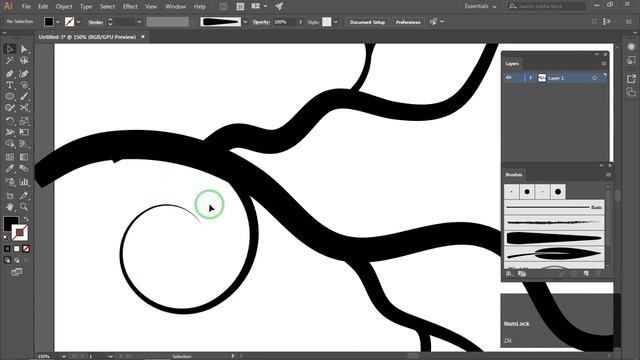Viewport: 640px width, 360px height.
Task: Open stroke weight dropdown
Action: 140,22
